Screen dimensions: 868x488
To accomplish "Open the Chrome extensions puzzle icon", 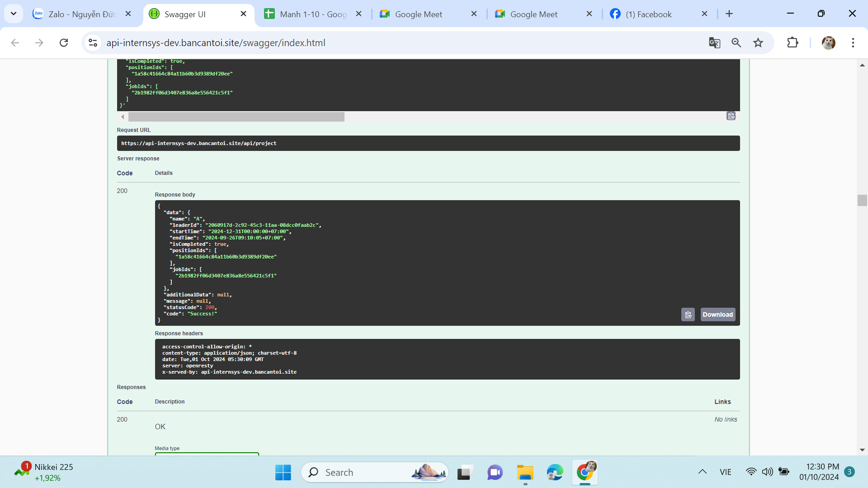I will [793, 43].
